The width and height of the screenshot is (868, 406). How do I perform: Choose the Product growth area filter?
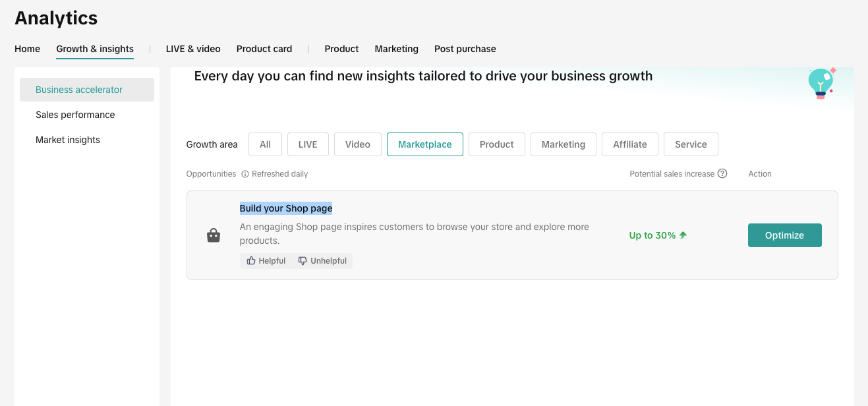click(496, 144)
